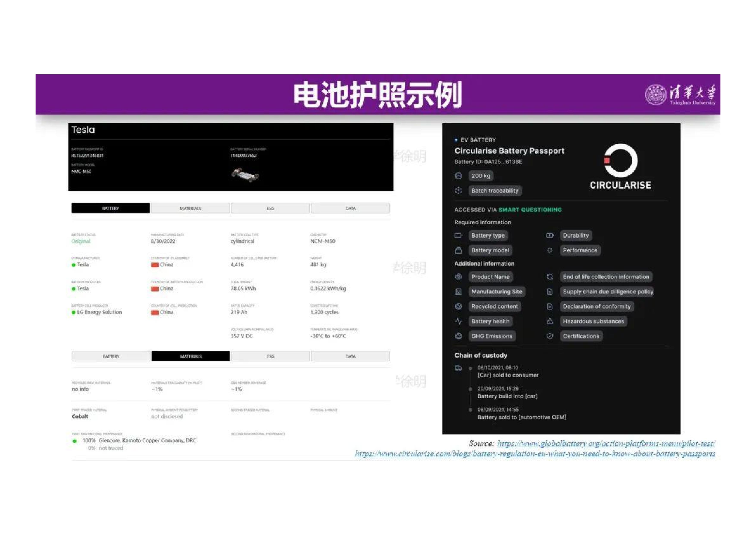This screenshot has width=756, height=535.
Task: Click the weight icon beside 200 kg
Action: click(458, 176)
